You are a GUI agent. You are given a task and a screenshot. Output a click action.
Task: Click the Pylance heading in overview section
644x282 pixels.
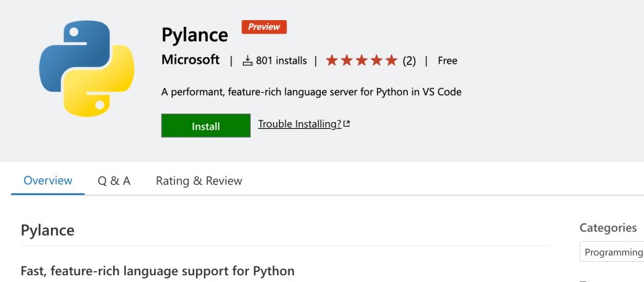click(x=48, y=230)
